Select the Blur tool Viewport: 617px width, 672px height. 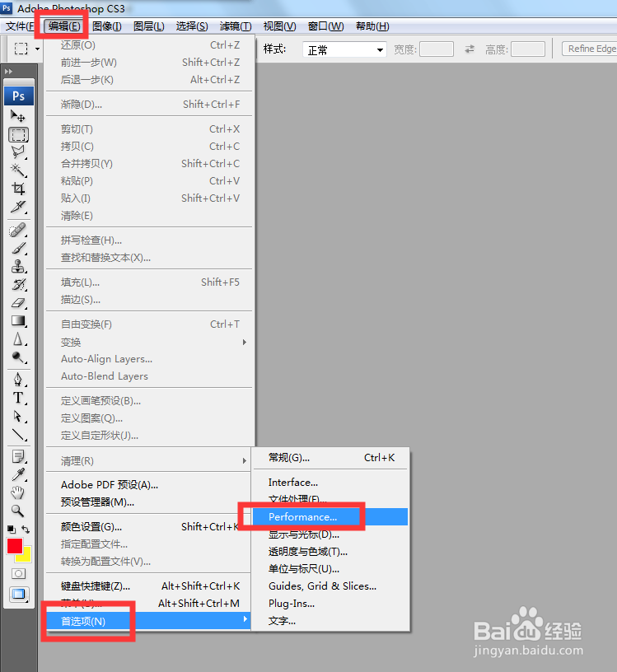[18, 338]
